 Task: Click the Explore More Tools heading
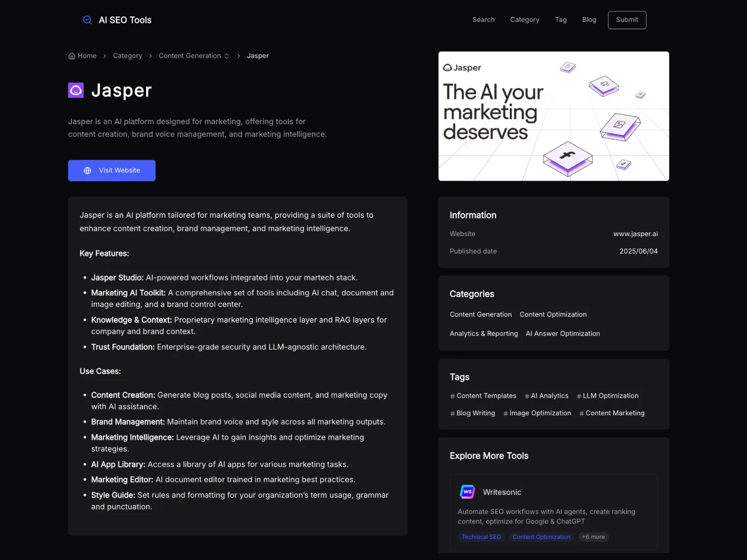[x=489, y=456]
